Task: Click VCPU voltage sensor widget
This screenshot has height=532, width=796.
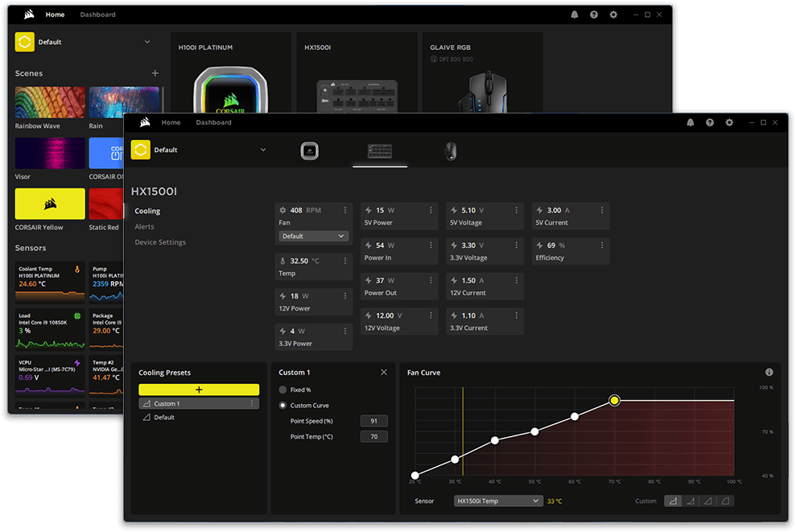Action: tap(50, 376)
